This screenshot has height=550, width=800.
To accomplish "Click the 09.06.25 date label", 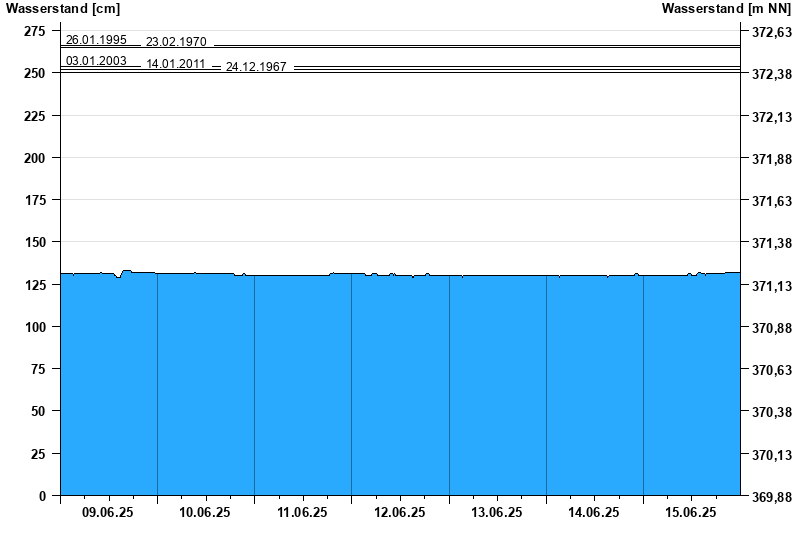I will 108,512.
